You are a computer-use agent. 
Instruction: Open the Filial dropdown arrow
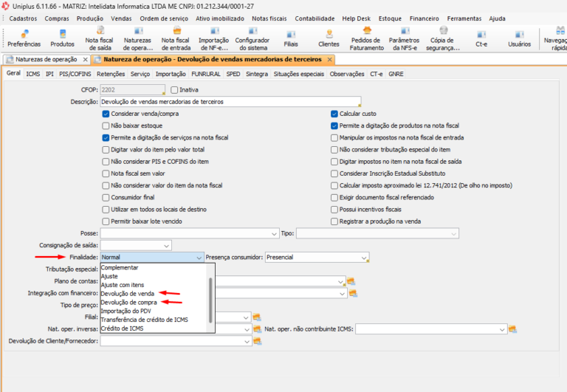tap(246, 317)
